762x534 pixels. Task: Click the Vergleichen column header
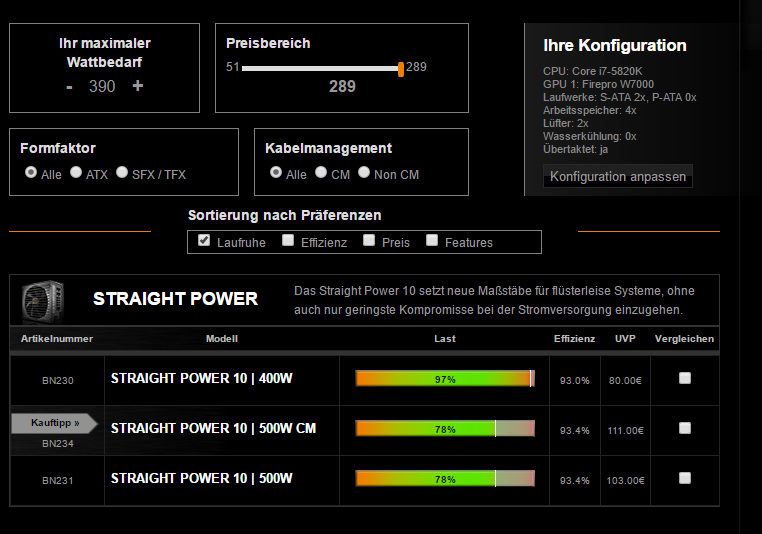[684, 339]
